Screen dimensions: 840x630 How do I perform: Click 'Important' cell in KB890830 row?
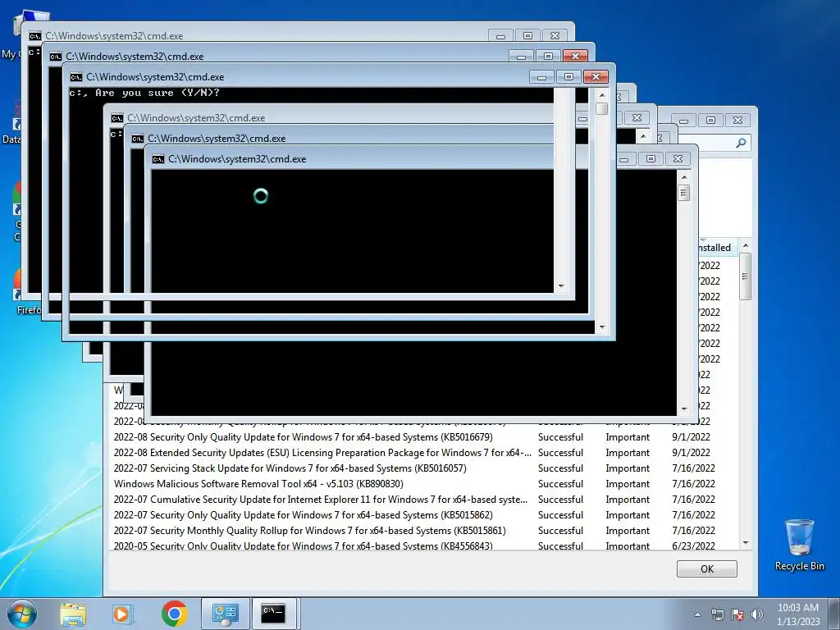[x=628, y=484]
